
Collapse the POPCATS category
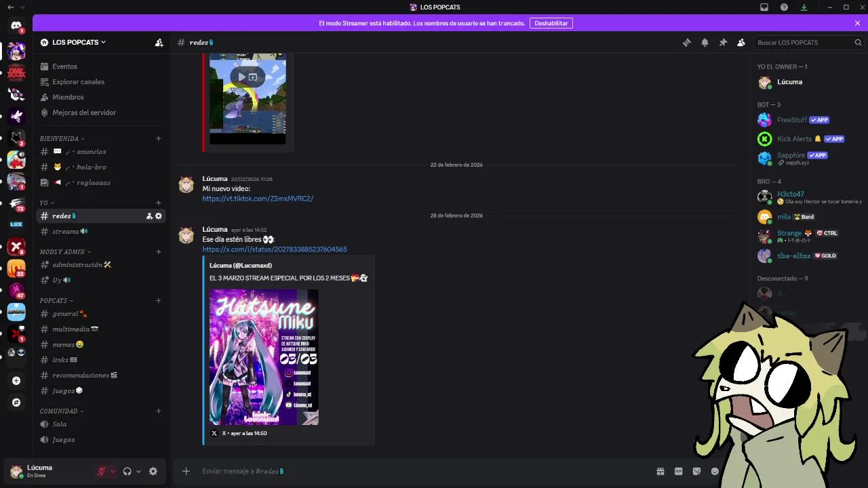pos(56,300)
